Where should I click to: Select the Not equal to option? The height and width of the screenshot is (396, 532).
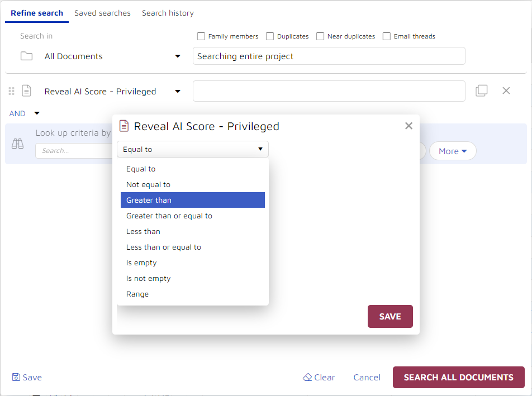(x=193, y=184)
